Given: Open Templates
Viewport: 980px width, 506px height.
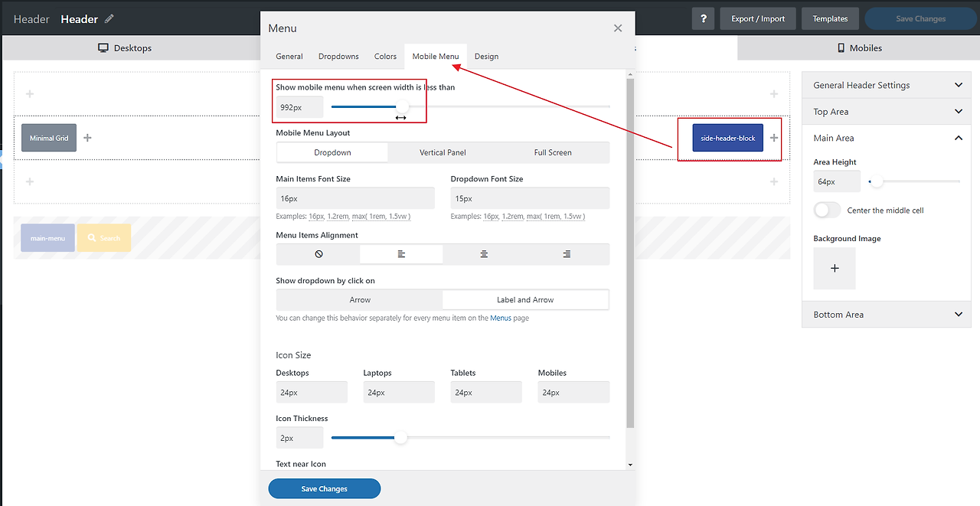Looking at the screenshot, I should coord(830,18).
